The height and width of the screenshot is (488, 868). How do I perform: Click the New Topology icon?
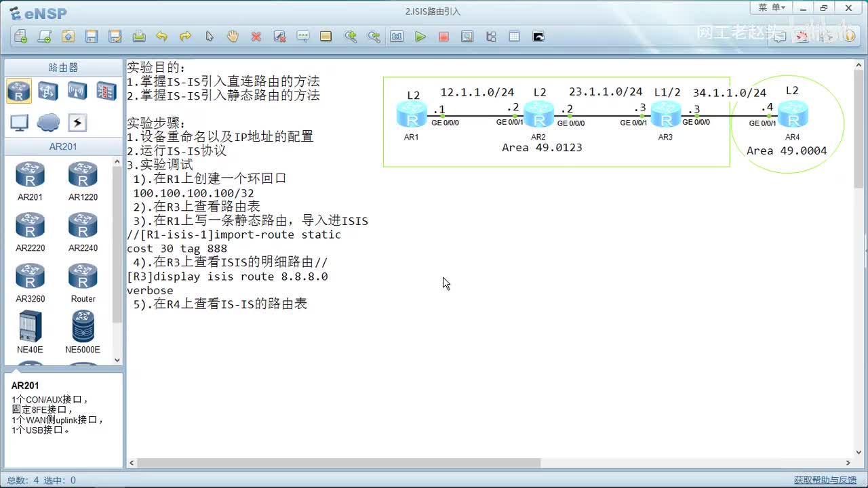[x=21, y=37]
